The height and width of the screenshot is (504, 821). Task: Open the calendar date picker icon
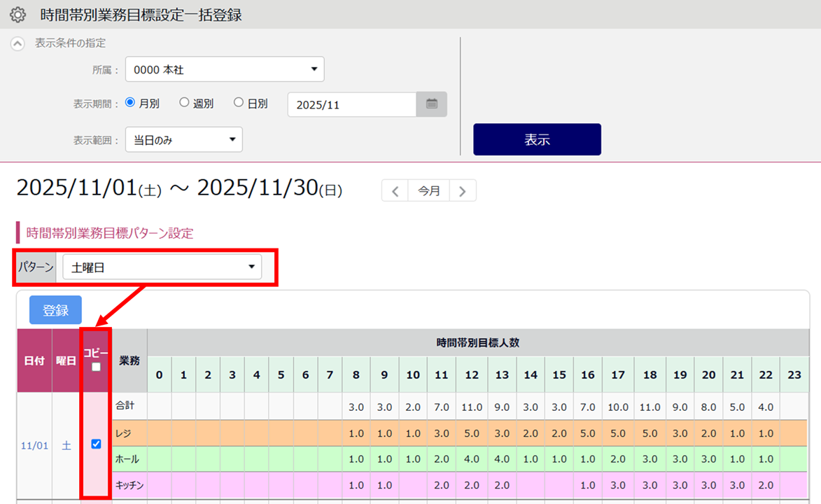(x=432, y=104)
